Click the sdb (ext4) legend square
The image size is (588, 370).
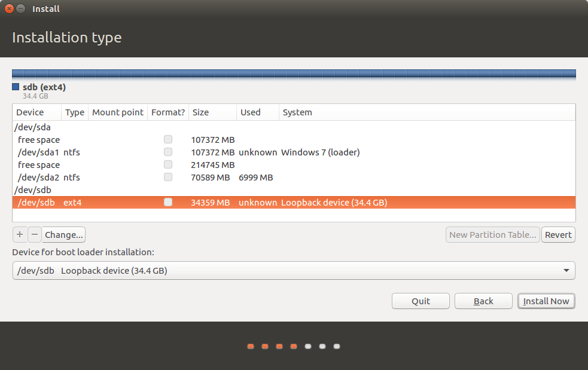click(15, 87)
